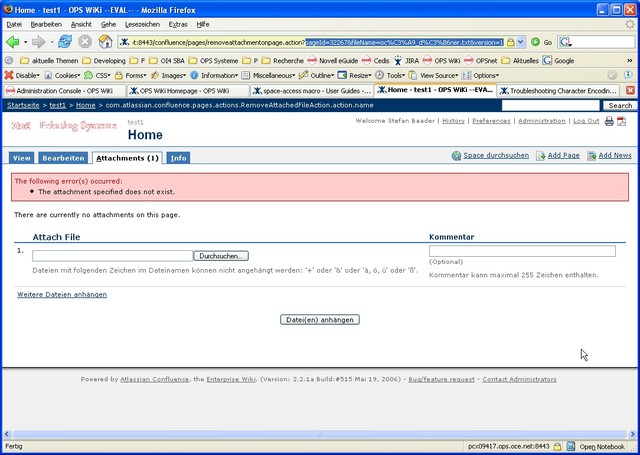Switch to the Bearbeiten page tab
Image resolution: width=640 pixels, height=455 pixels.
(x=63, y=158)
